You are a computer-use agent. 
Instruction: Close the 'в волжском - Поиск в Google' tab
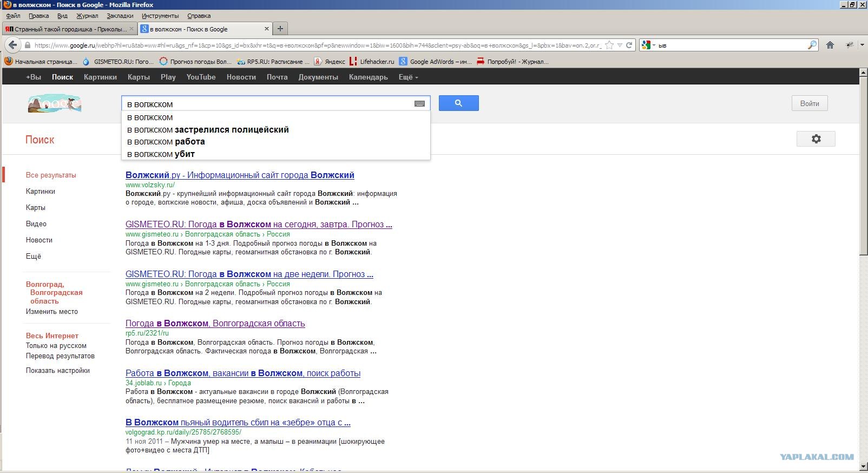click(266, 29)
